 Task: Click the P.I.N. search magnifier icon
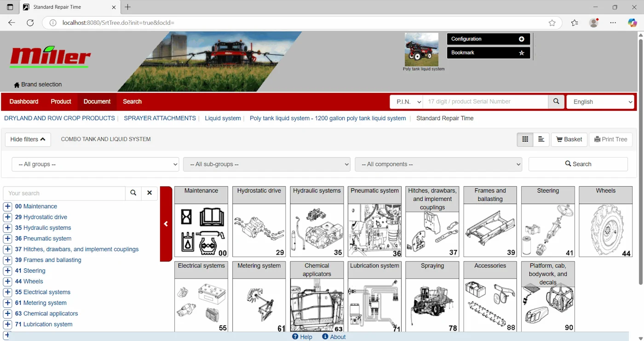coord(556,102)
